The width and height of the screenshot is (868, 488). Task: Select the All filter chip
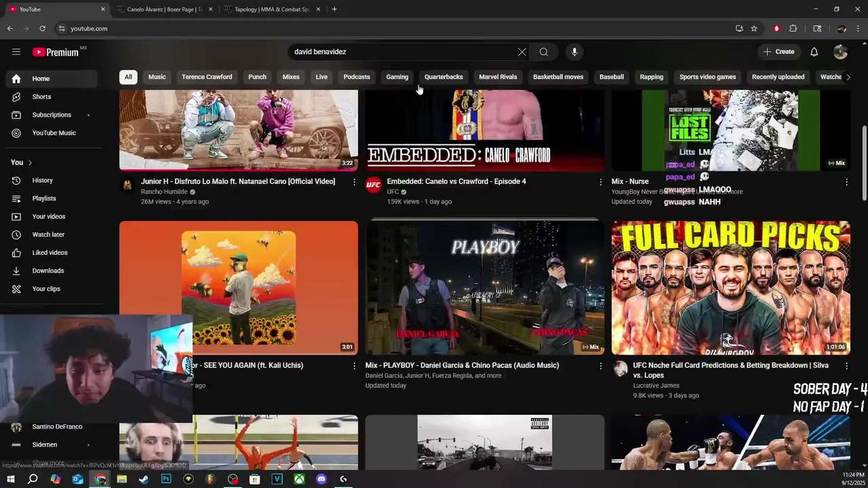[x=128, y=77]
